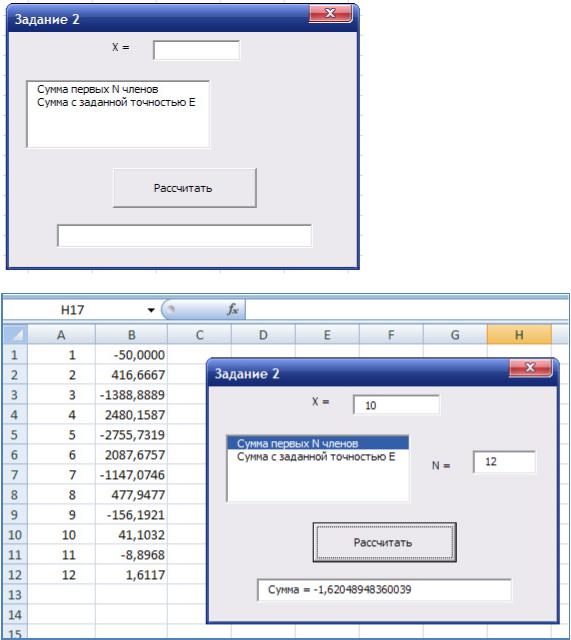The image size is (571, 640).
Task: Click cell with value -1388,8889
Action: coord(131,395)
